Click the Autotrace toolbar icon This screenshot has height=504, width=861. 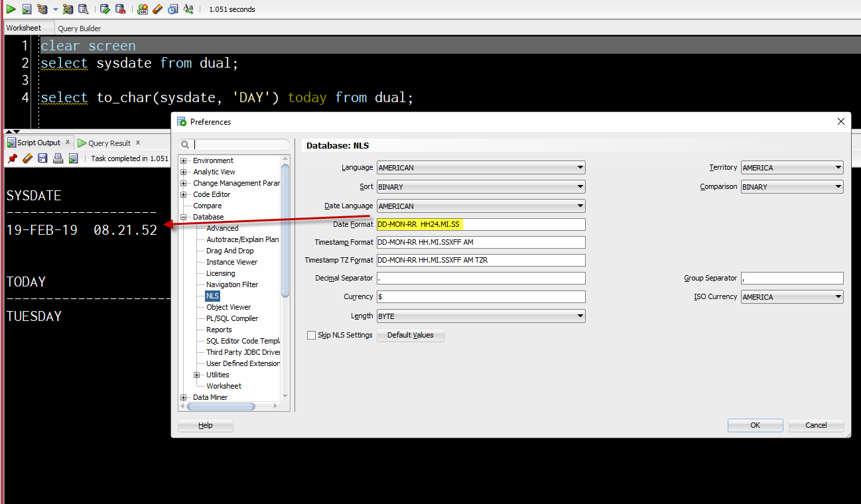coord(68,9)
